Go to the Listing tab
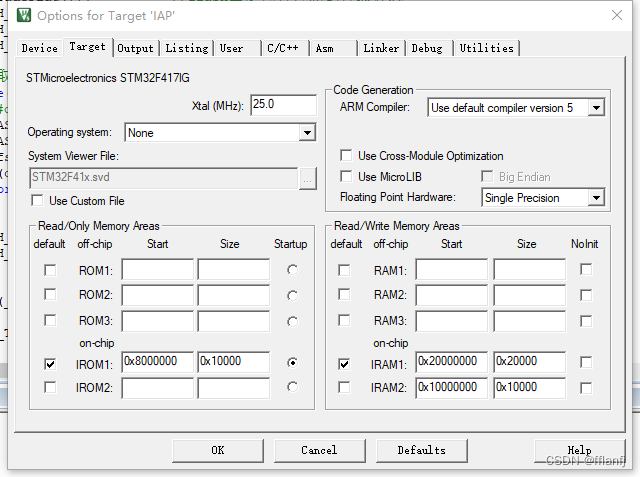Viewport: 640px width, 477px height. coord(187,48)
